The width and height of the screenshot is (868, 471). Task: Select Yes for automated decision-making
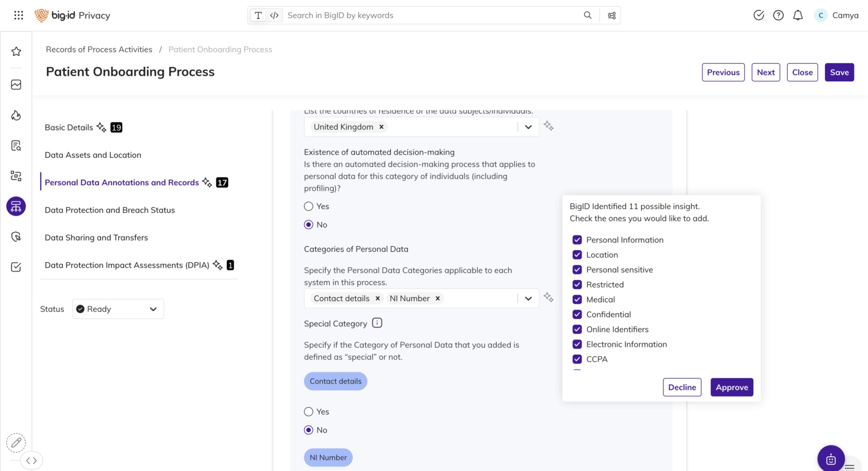(x=309, y=206)
